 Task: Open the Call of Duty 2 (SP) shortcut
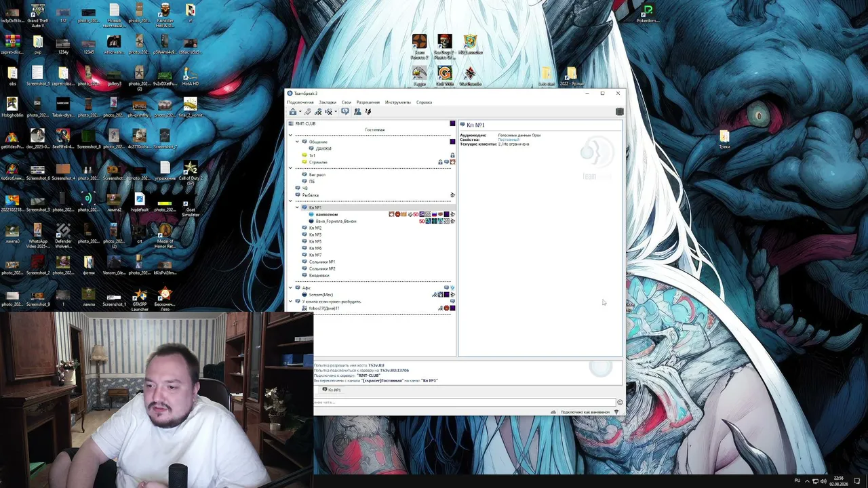click(x=191, y=174)
